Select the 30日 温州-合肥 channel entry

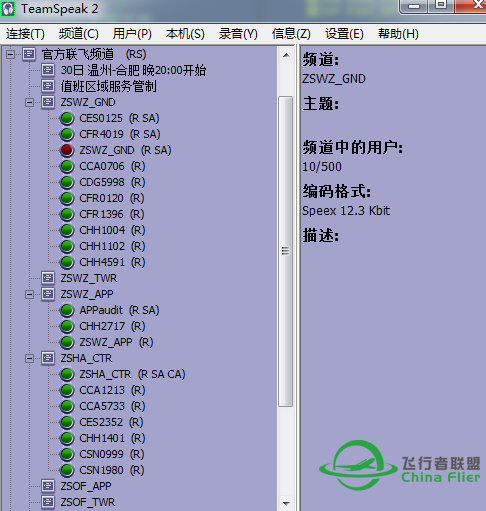point(133,70)
